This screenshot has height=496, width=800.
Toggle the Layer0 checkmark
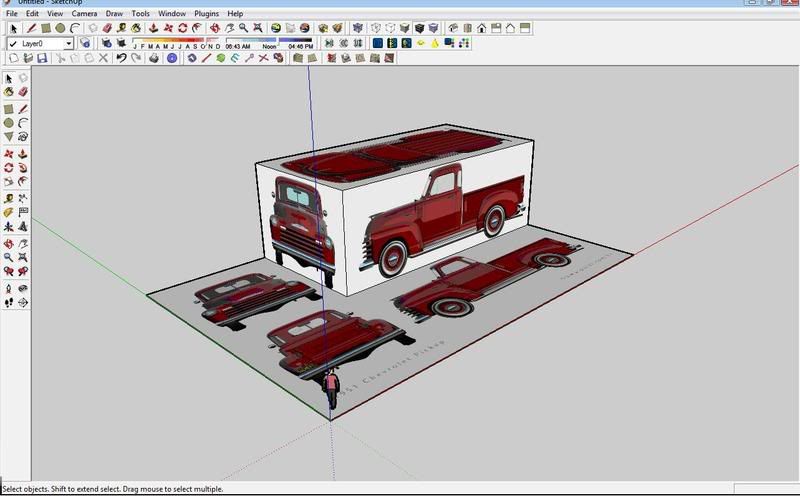pyautogui.click(x=12, y=44)
